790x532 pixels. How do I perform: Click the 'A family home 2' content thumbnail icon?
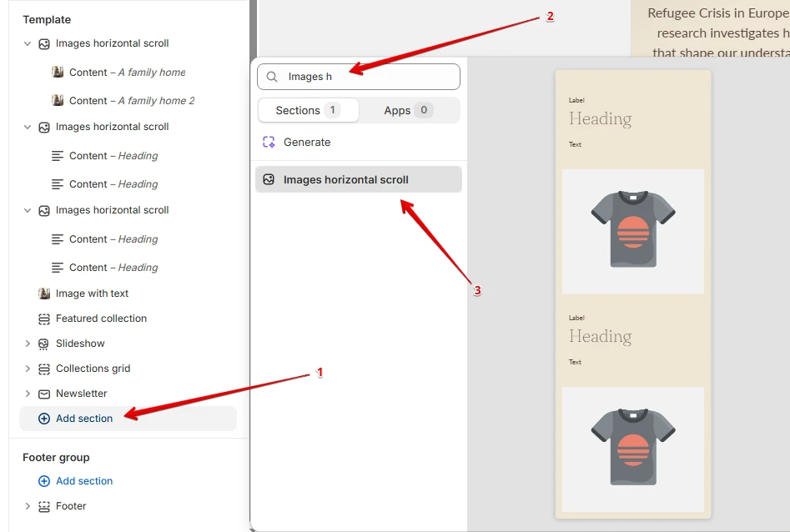[58, 100]
